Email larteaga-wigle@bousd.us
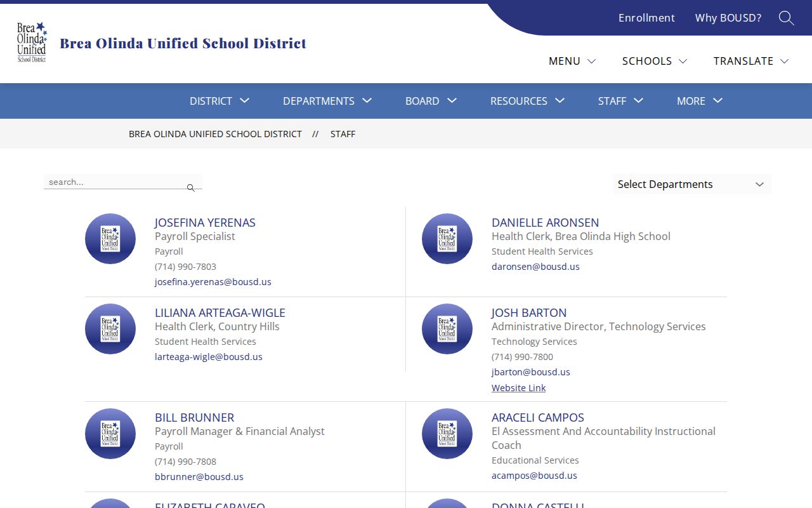 click(209, 357)
